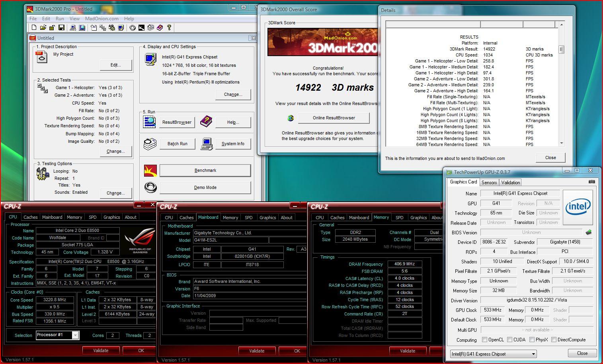
Task: Click the Online ResultBrowser button
Action: coord(334,118)
